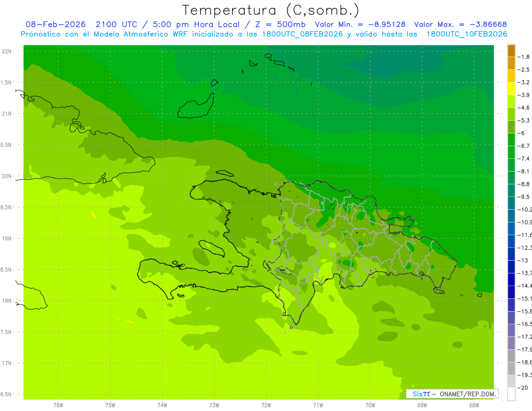The image size is (532, 411).
Task: Click the '21N' latitude label
Action: click(7, 114)
